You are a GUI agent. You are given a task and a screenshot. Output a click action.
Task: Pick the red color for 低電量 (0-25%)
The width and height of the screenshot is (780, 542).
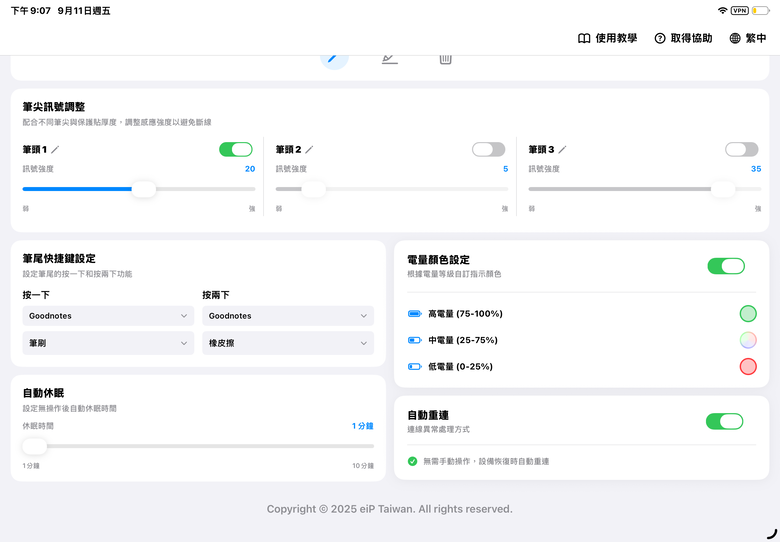pyautogui.click(x=748, y=366)
